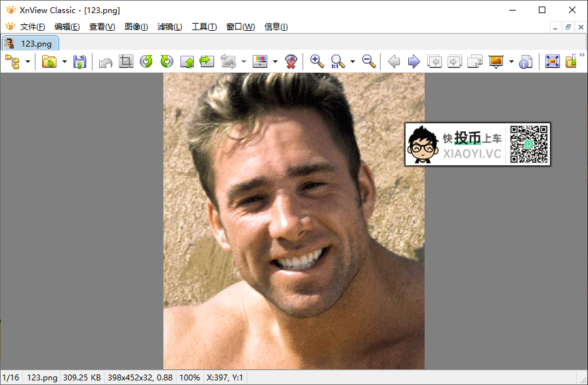Expand the toolbar overflow chevron
The image size is (588, 385).
click(x=583, y=54)
